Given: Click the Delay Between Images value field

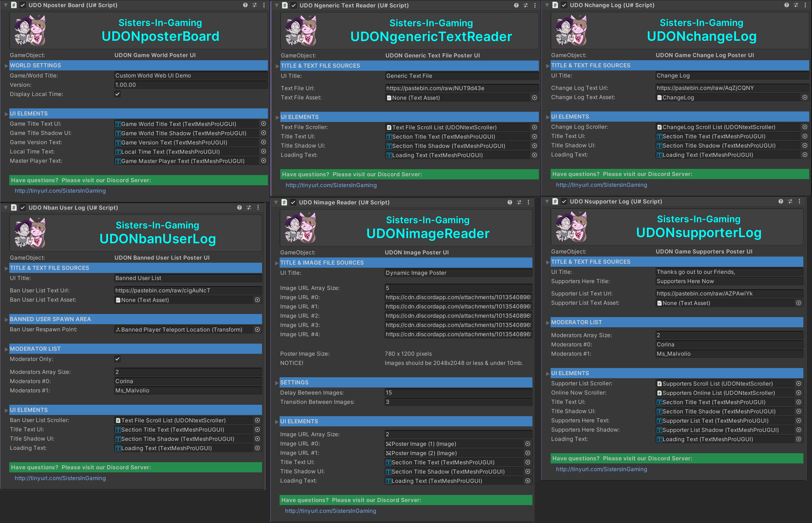Looking at the screenshot, I should [458, 393].
